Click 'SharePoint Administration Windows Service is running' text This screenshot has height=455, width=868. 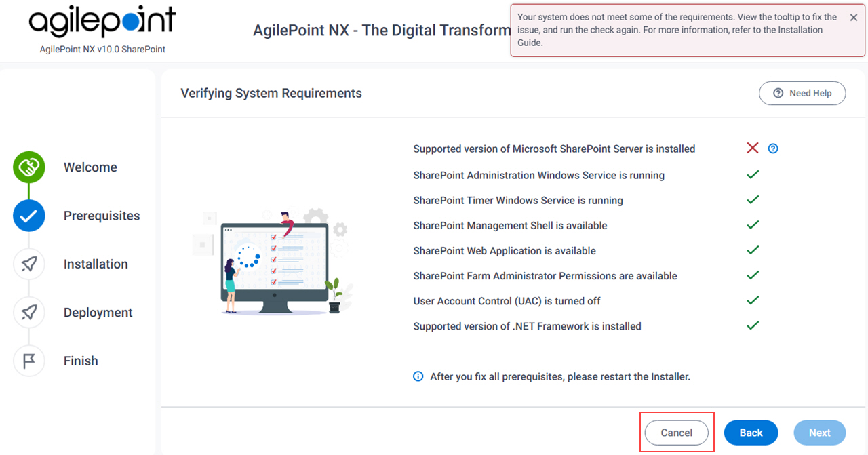coord(538,175)
